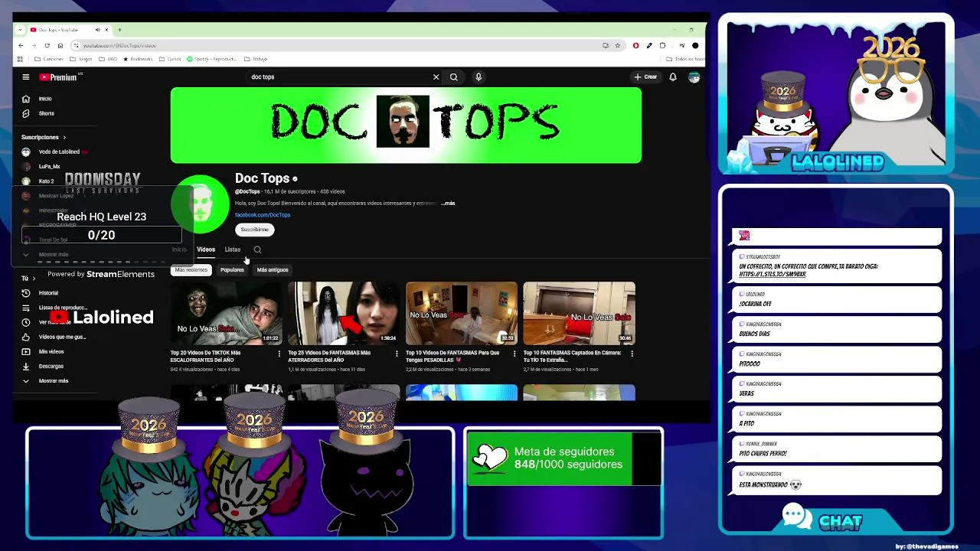
Task: Reload the page in the browser
Action: 46,45
